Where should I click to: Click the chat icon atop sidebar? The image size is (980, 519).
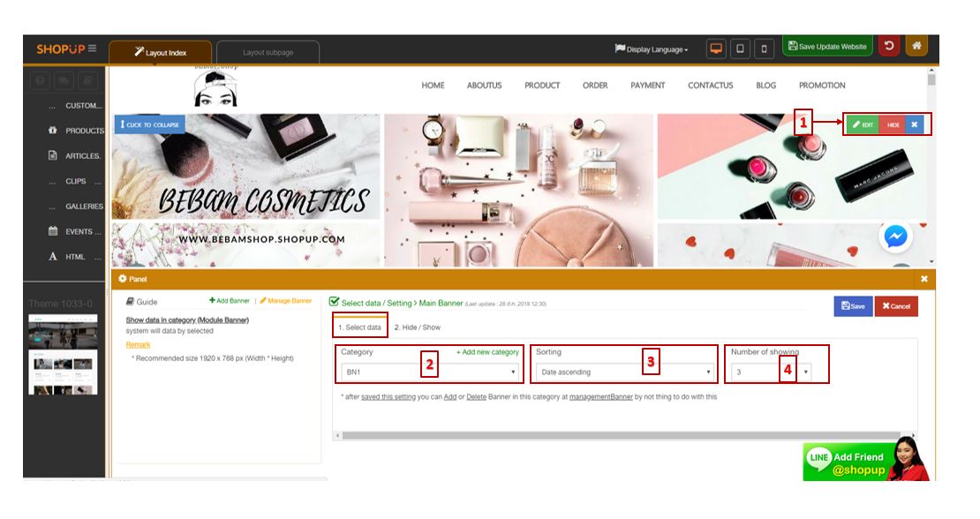point(64,80)
